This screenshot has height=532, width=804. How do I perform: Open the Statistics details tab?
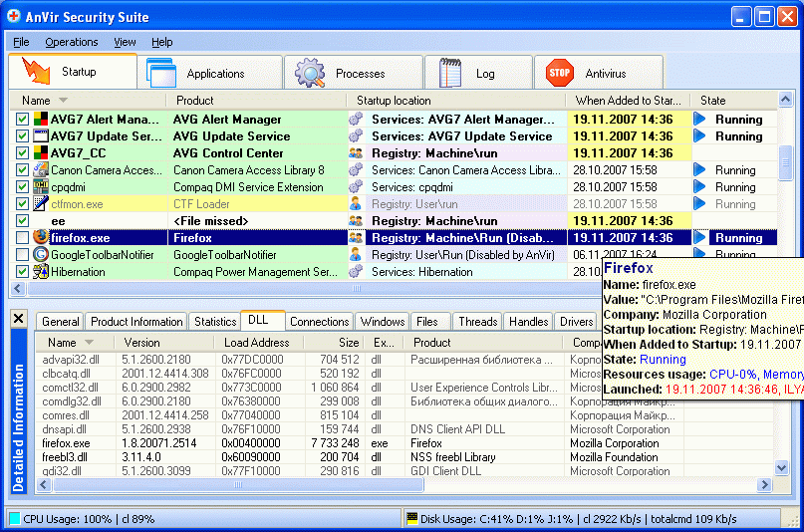pos(215,322)
